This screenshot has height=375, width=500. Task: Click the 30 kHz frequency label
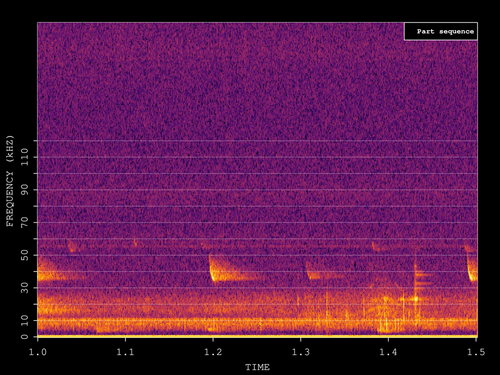pos(25,288)
